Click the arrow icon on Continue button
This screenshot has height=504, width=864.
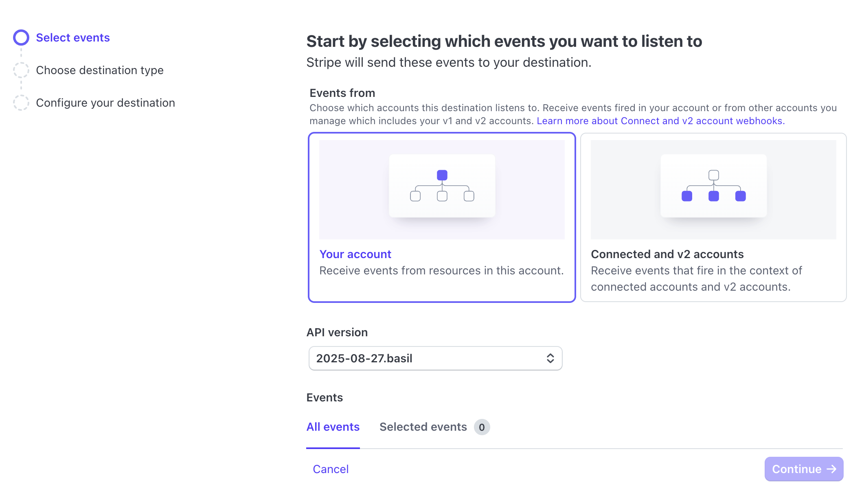(x=831, y=469)
